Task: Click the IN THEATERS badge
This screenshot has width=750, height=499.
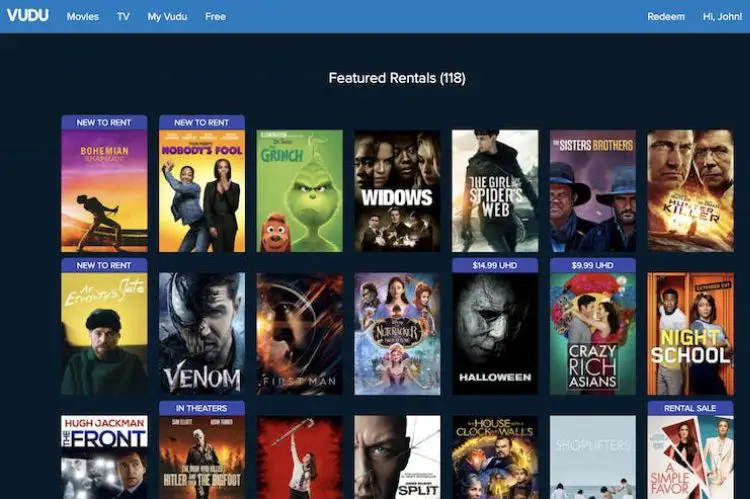Action: click(x=202, y=408)
